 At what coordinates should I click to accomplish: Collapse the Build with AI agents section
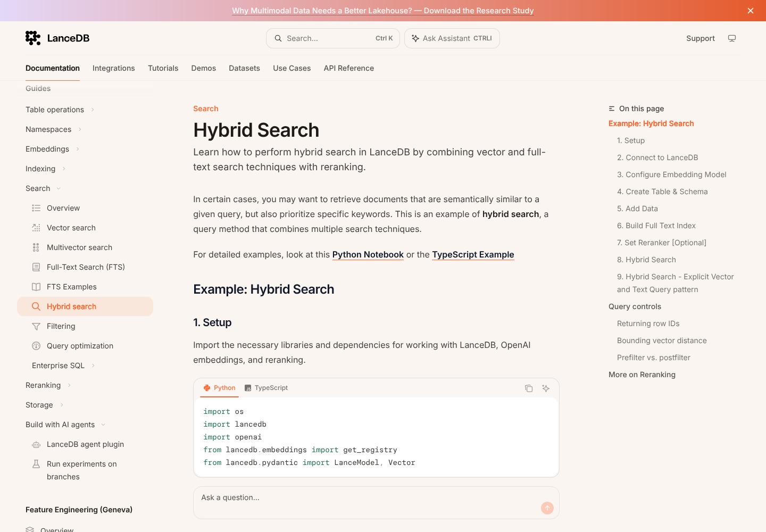tap(103, 425)
